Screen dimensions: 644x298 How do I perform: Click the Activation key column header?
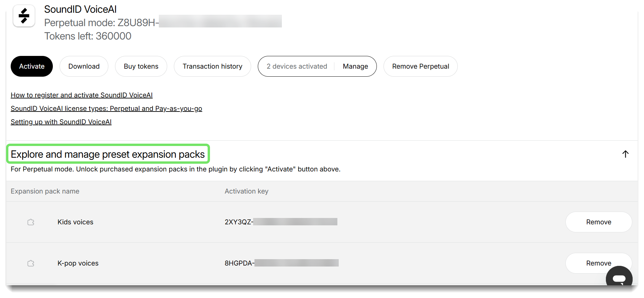[246, 191]
